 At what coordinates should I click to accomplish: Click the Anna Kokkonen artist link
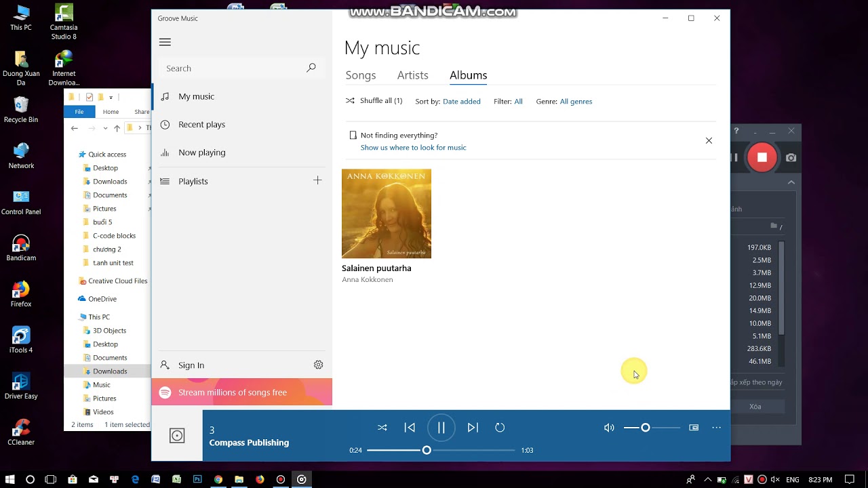(367, 279)
